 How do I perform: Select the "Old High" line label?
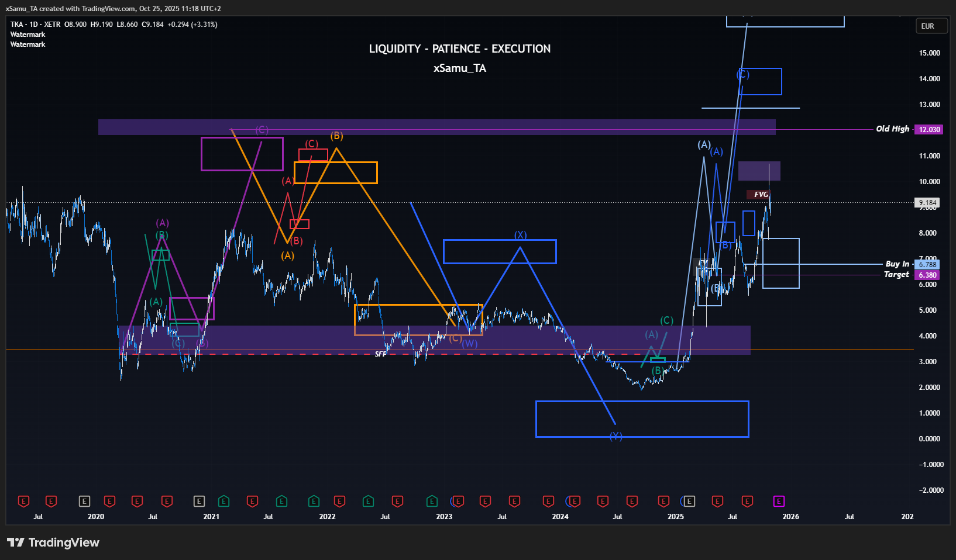coord(893,129)
